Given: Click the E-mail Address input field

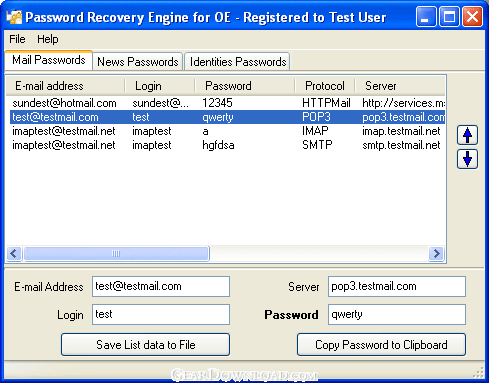Looking at the screenshot, I should 161,286.
